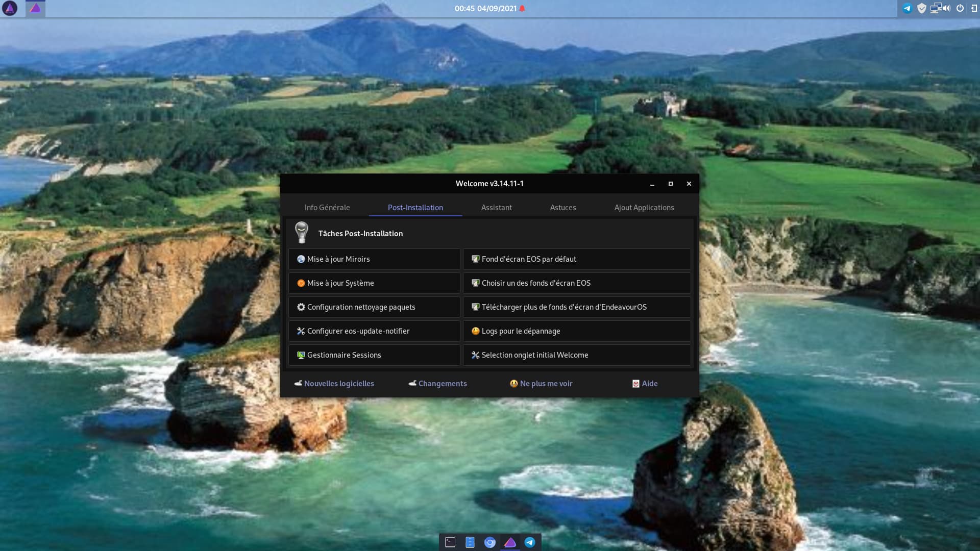Viewport: 980px width, 551px height.
Task: Open Telegram icon in taskbar
Action: pos(531,542)
